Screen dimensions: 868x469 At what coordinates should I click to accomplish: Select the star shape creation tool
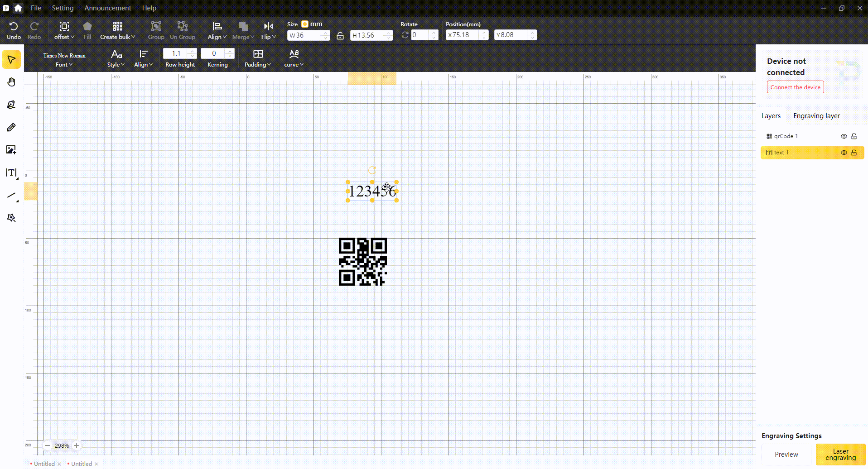click(11, 218)
